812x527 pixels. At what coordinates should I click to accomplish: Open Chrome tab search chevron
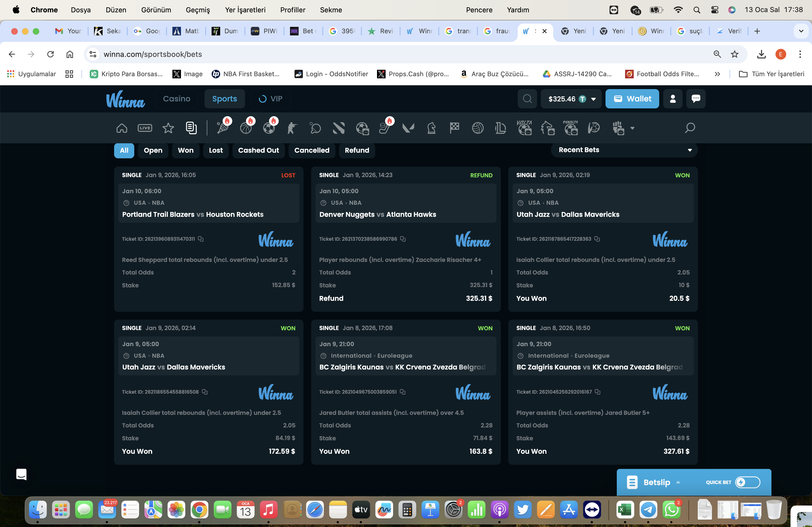coord(801,31)
